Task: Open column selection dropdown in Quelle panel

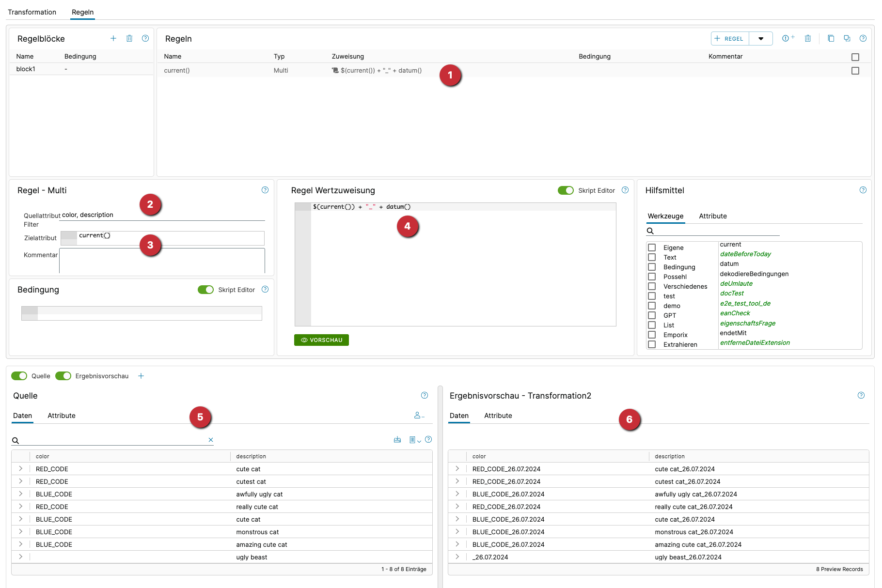Action: (x=415, y=440)
